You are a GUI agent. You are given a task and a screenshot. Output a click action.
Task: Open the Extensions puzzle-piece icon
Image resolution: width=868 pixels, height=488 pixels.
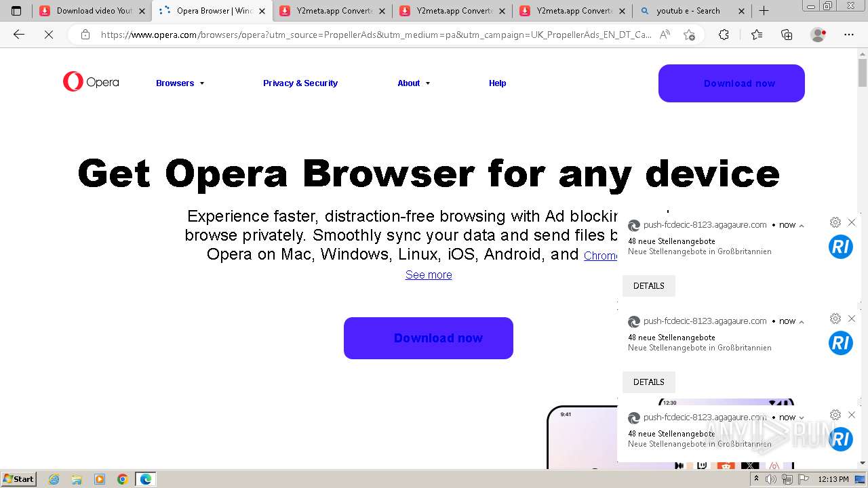point(724,35)
